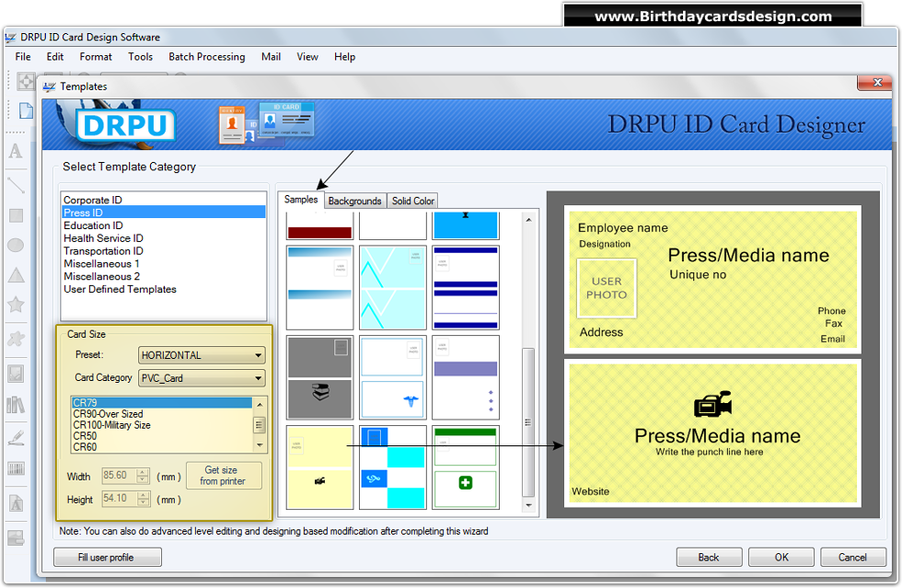This screenshot has height=588, width=902.
Task: Select the Signature pen tool
Action: [16, 438]
